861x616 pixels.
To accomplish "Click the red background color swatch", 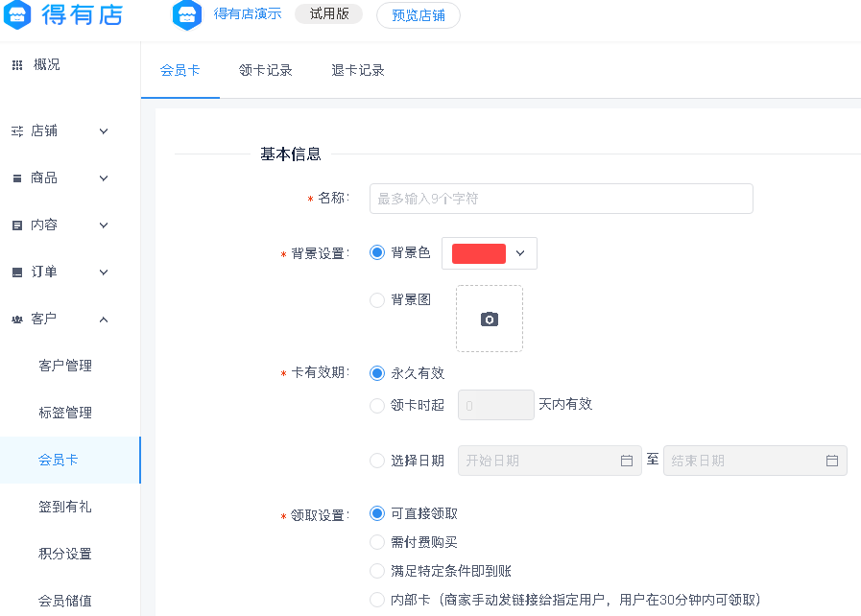I will coord(478,253).
